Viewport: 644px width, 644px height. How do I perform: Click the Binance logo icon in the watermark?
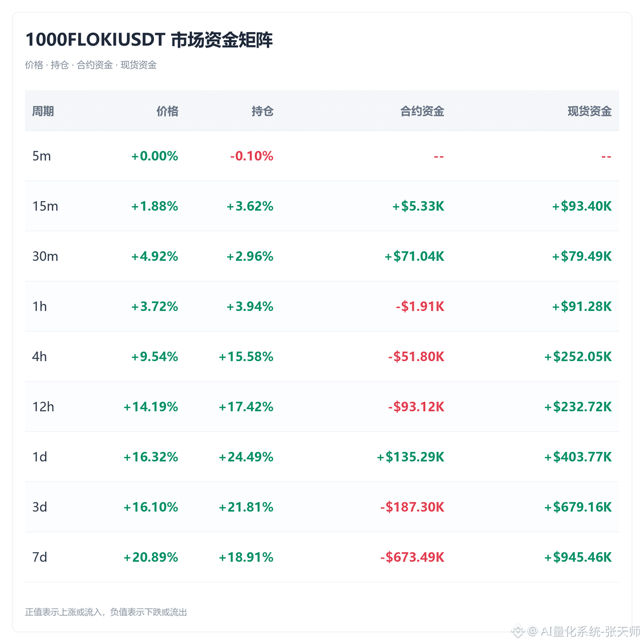(518, 631)
